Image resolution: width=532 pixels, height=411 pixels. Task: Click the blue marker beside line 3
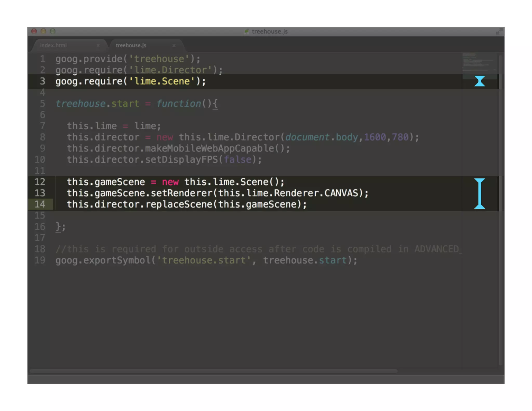[x=480, y=81]
